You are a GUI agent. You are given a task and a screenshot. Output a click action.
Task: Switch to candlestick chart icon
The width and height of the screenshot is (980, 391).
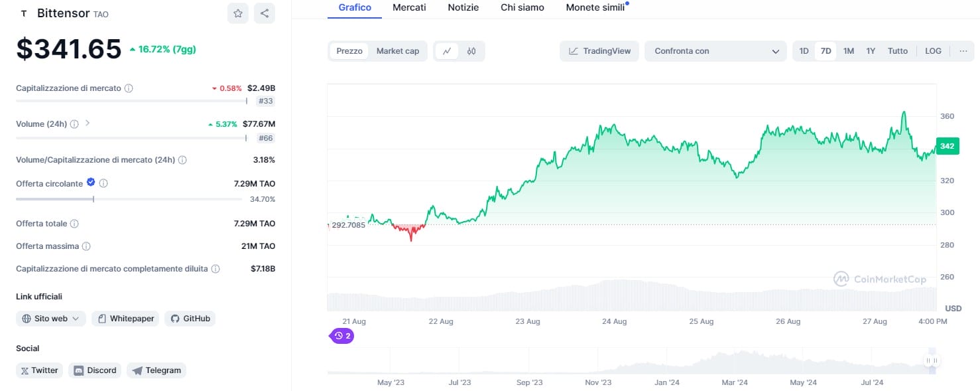point(471,51)
